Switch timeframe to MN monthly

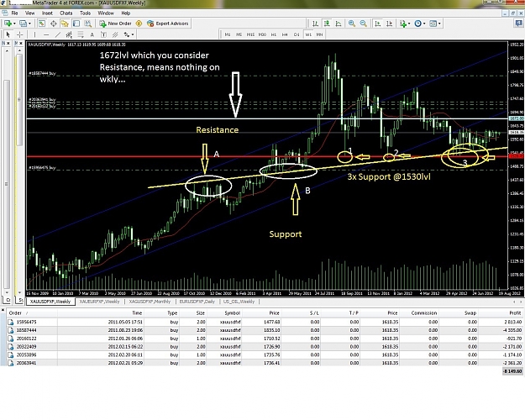click(x=319, y=34)
